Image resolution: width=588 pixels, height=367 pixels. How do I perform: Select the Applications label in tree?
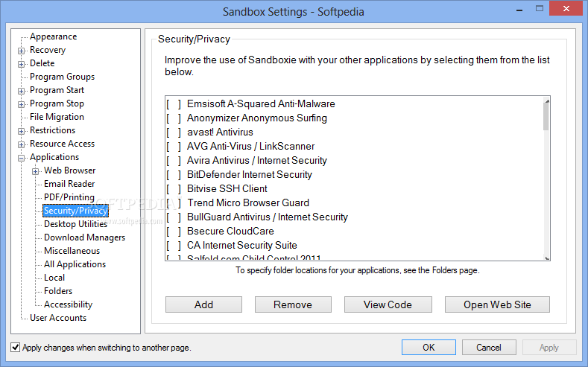(x=54, y=157)
